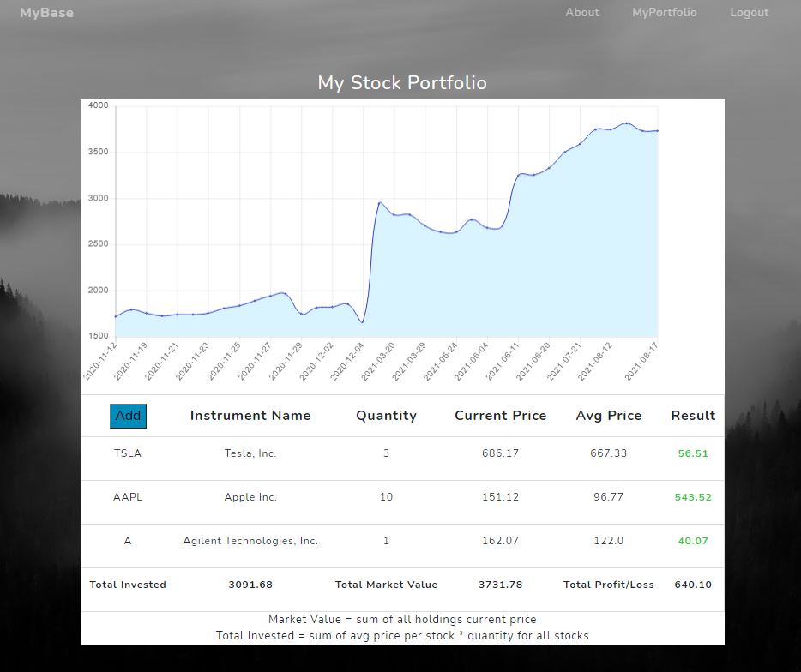Click Logout in the navigation bar
The width and height of the screenshot is (801, 672).
749,13
